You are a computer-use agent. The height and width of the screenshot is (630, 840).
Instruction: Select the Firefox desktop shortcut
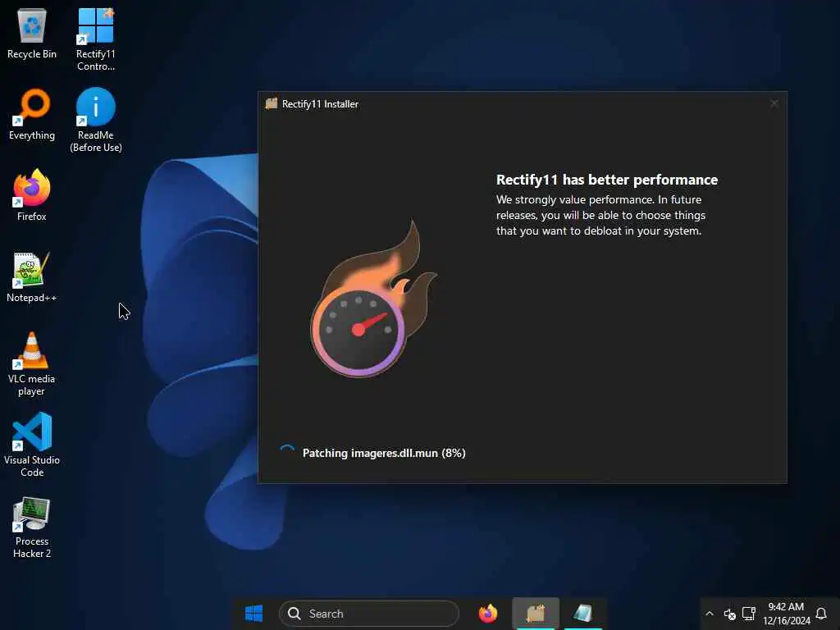(x=32, y=195)
